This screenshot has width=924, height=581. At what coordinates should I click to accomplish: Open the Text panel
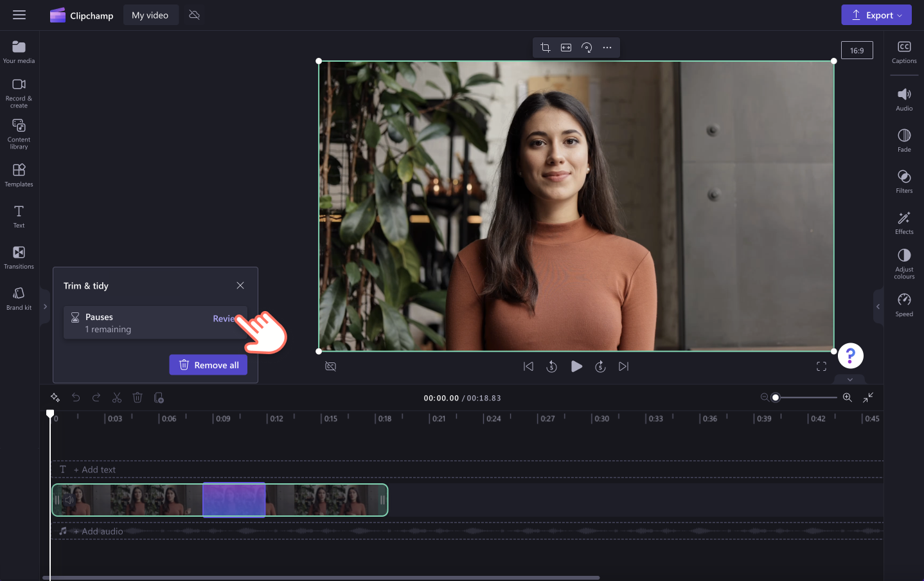[x=19, y=217]
